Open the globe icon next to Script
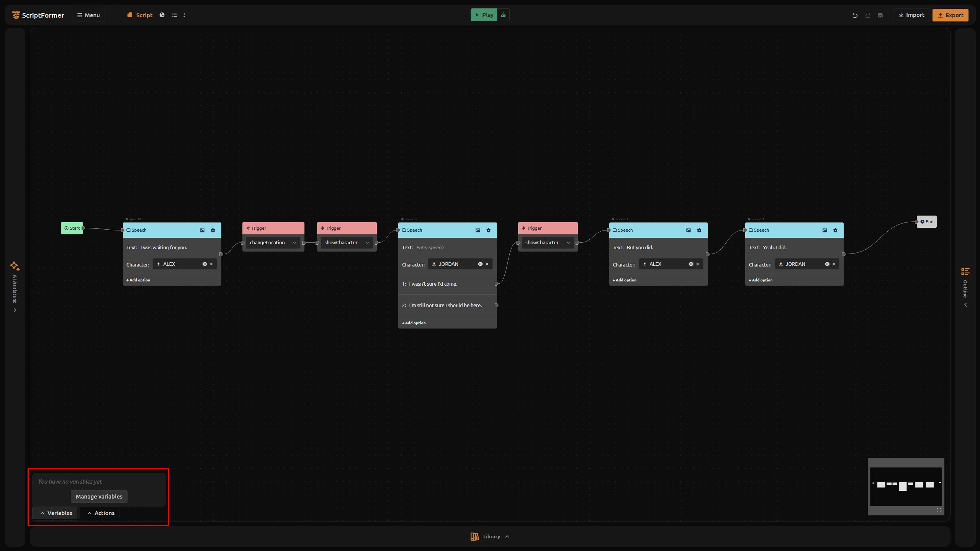 click(162, 15)
